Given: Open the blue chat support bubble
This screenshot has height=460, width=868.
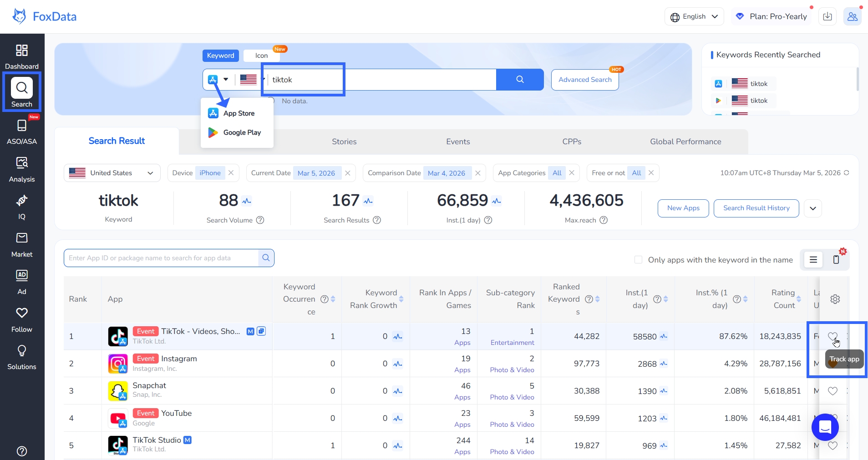Looking at the screenshot, I should click(x=825, y=427).
